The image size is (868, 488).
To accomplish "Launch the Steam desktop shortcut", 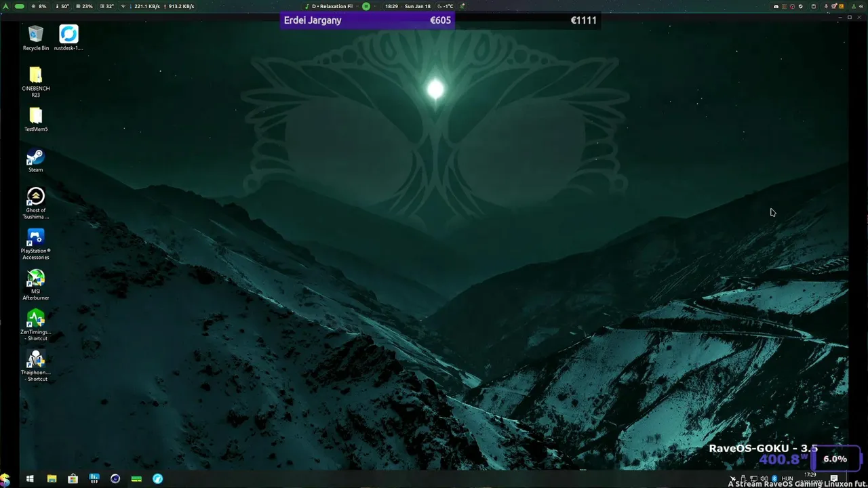I will tap(35, 161).
